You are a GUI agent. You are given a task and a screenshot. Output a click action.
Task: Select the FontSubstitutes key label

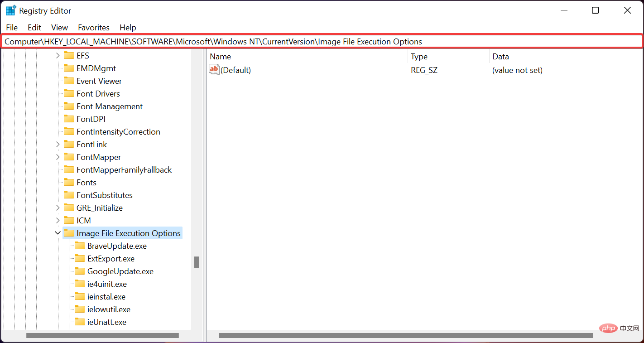pyautogui.click(x=105, y=195)
